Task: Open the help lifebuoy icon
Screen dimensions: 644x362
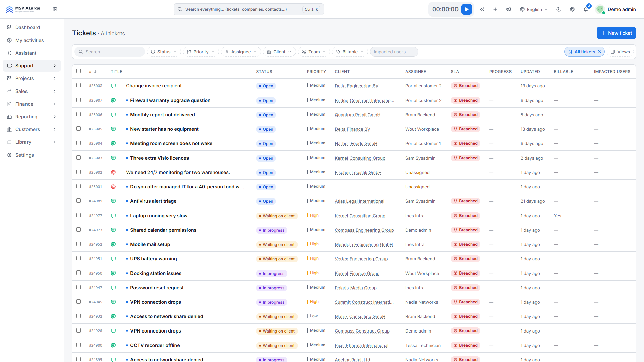Action: tap(572, 9)
